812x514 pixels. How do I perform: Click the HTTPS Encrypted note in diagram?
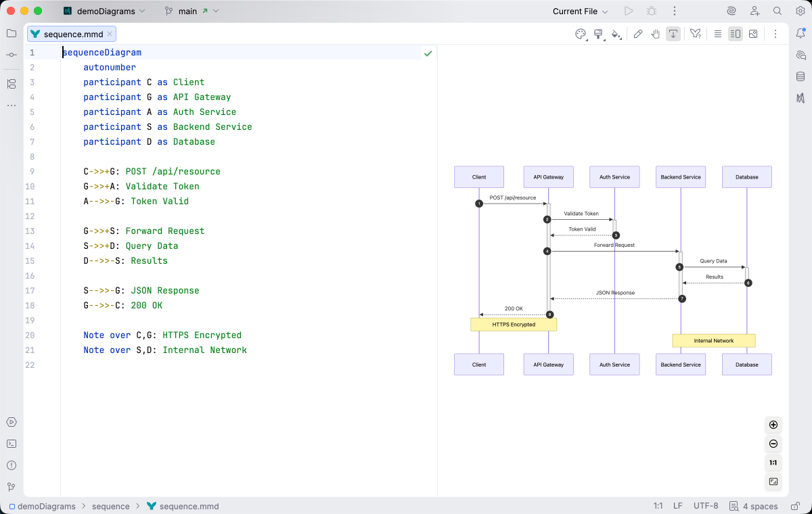(514, 325)
